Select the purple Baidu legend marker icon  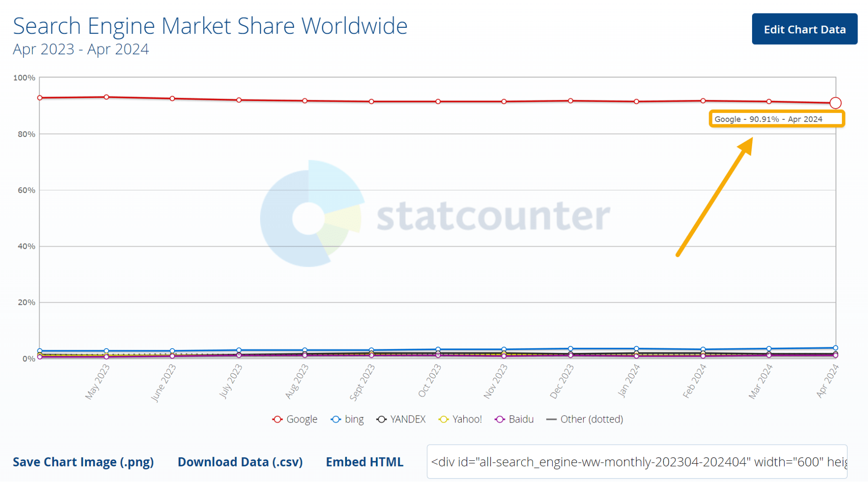coord(500,419)
